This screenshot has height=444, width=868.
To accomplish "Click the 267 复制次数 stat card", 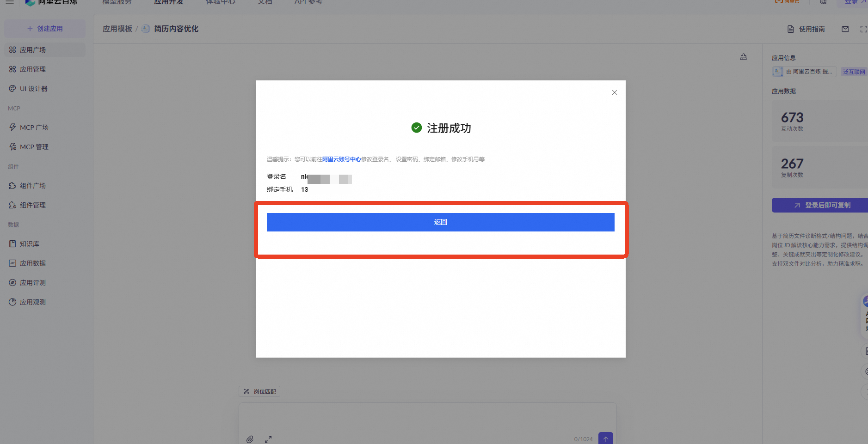I will [820, 167].
